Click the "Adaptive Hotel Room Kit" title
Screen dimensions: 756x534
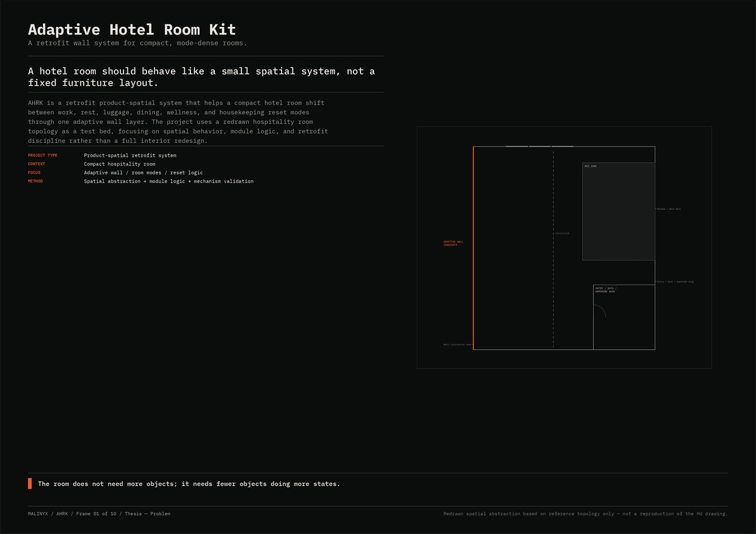tap(132, 30)
